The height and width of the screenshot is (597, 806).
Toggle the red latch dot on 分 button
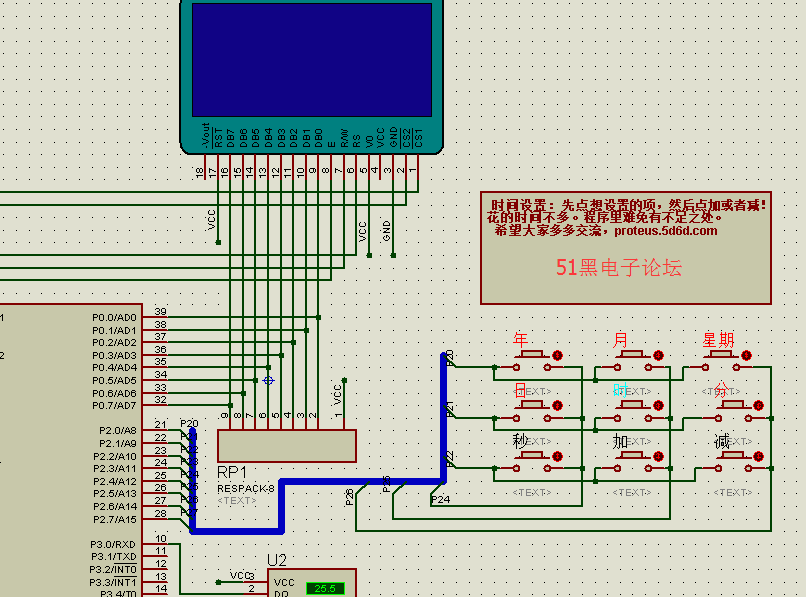coord(758,406)
